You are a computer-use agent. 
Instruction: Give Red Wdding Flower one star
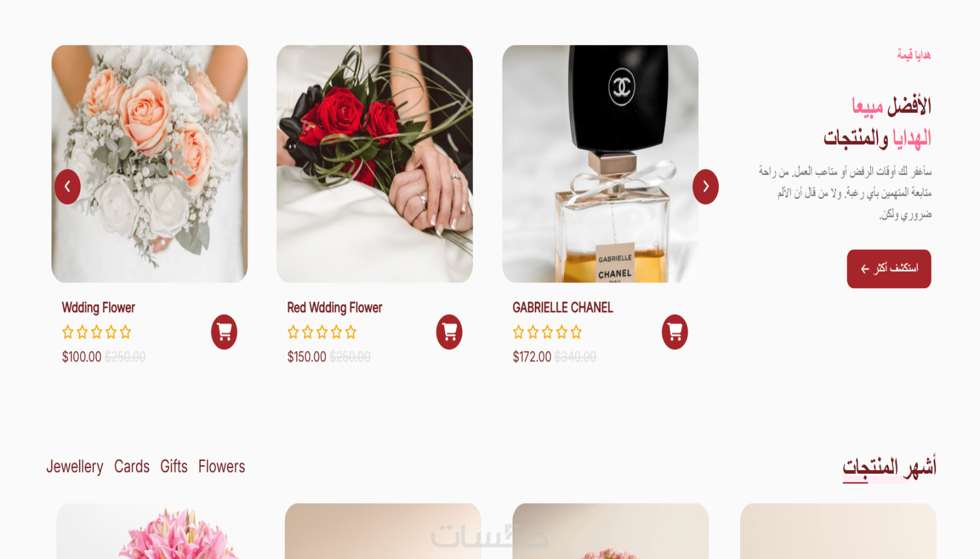(x=293, y=332)
